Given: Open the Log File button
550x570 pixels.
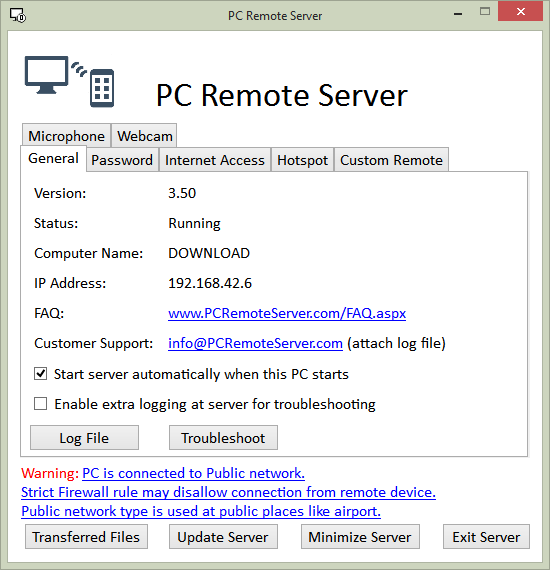Looking at the screenshot, I should tap(84, 438).
